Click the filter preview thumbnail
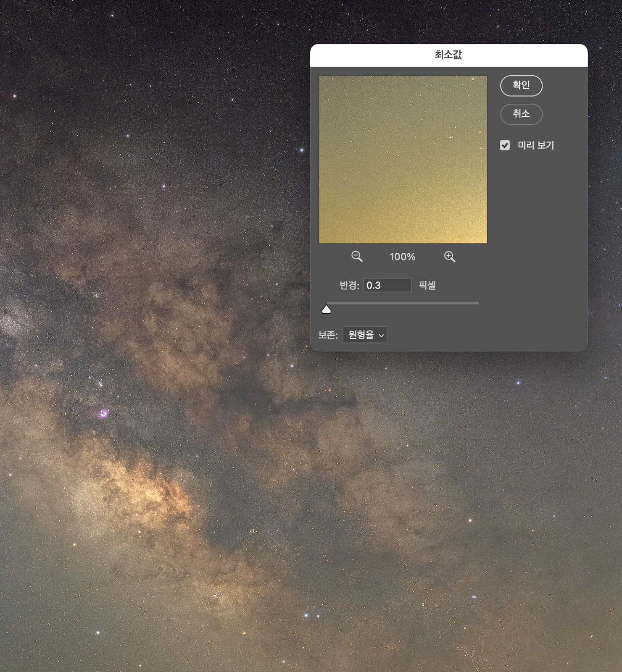Screen dimensions: 622x672 (x=403, y=160)
